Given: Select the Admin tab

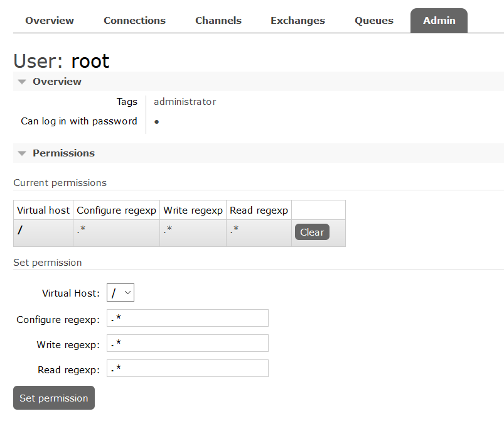Looking at the screenshot, I should [439, 21].
